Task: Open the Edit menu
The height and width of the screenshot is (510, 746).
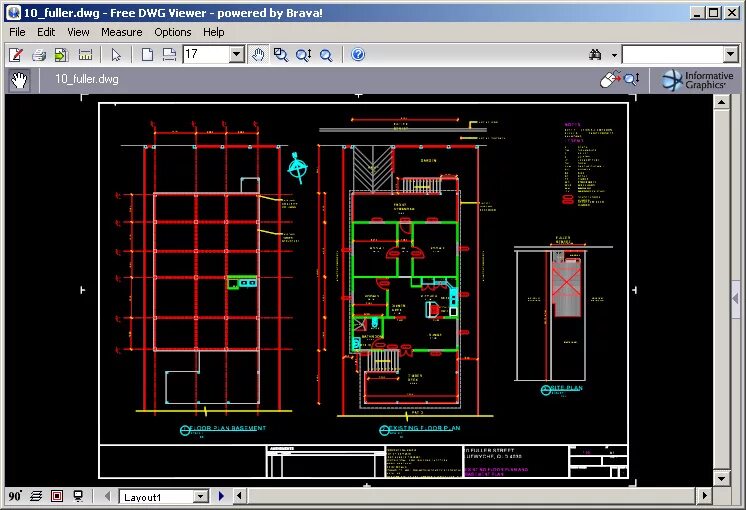Action: tap(46, 32)
